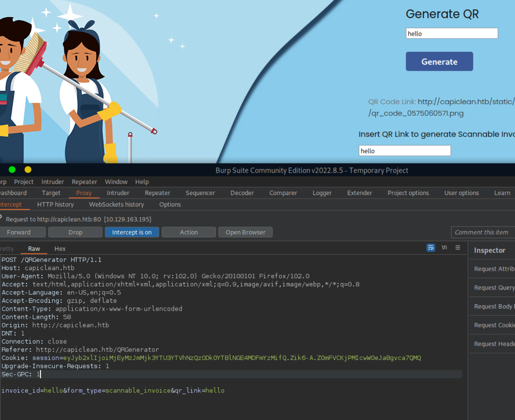Switch to the HTTP history tab
Viewport: 515px width, 420px height.
[x=55, y=205]
